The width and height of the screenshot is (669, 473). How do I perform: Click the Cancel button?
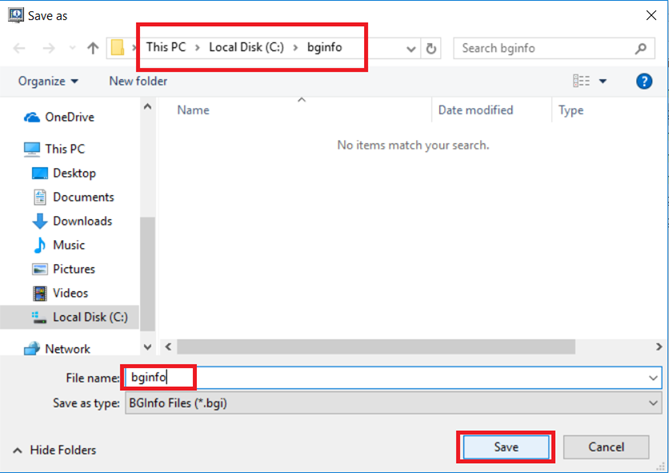pos(606,447)
